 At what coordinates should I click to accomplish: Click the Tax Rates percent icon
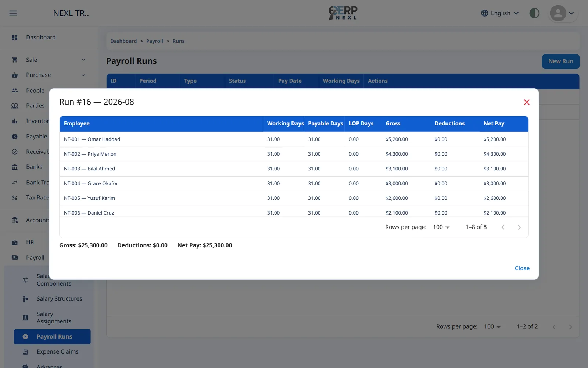pos(15,198)
